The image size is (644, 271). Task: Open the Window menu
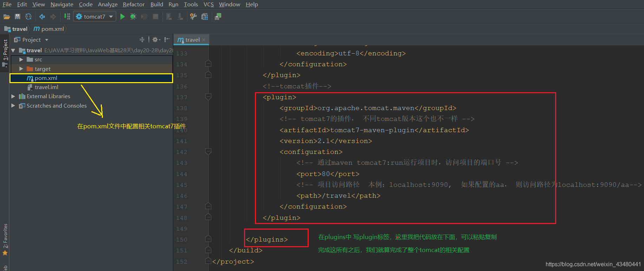tap(229, 4)
